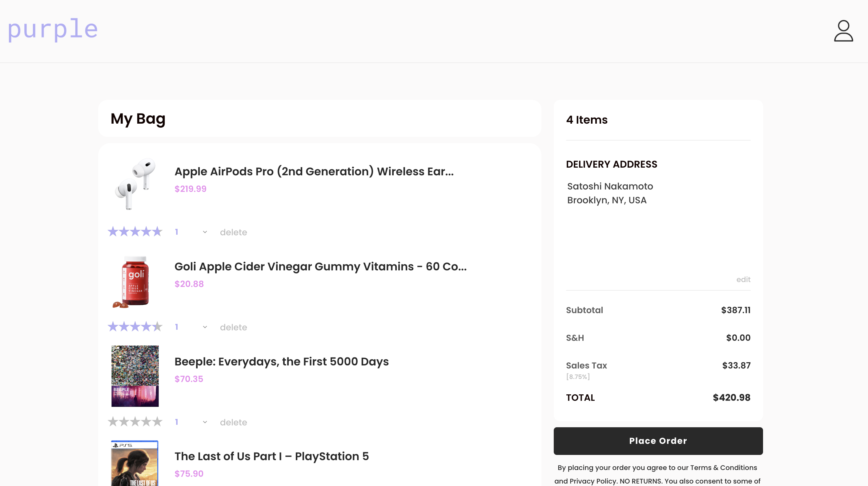Viewport: 868px width, 486px height.
Task: Click the 4 Items heading
Action: click(587, 120)
